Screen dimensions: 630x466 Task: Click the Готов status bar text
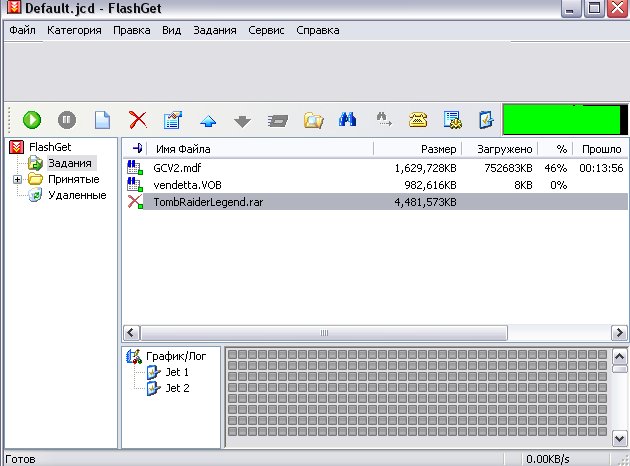coord(20,459)
